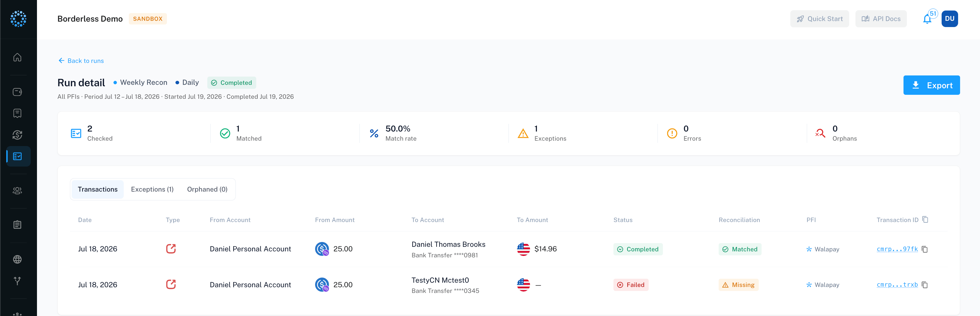
Task: Click the Orphans search icon
Action: click(x=820, y=133)
